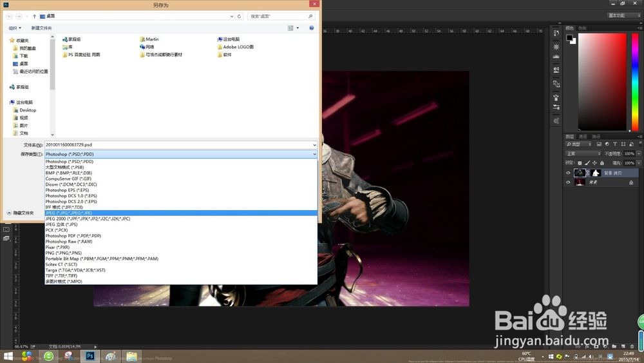644x363 pixels.
Task: Filter layers by pixel layer icon
Action: pyautogui.click(x=599, y=144)
